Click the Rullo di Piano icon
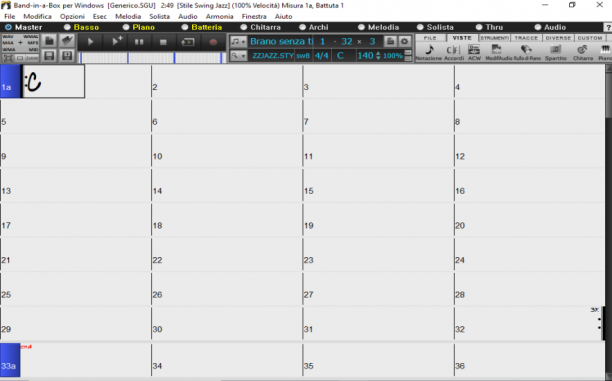Viewport: 612px width, 381px height. [527, 52]
